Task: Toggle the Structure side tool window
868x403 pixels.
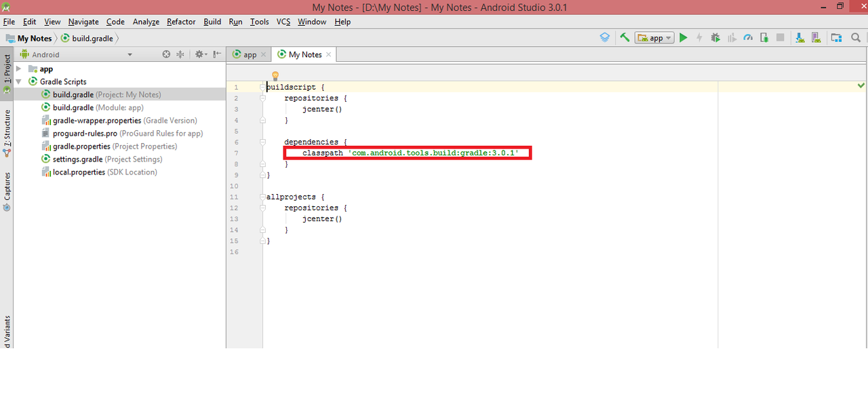Action: point(7,133)
